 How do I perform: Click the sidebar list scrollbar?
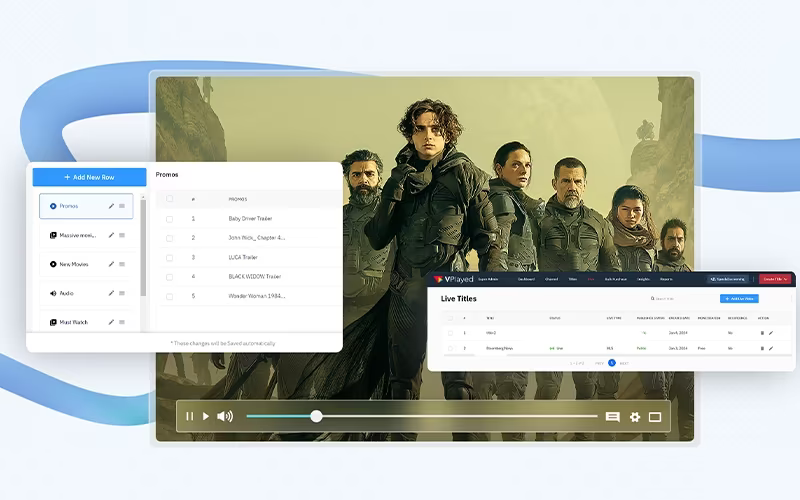pos(143,247)
